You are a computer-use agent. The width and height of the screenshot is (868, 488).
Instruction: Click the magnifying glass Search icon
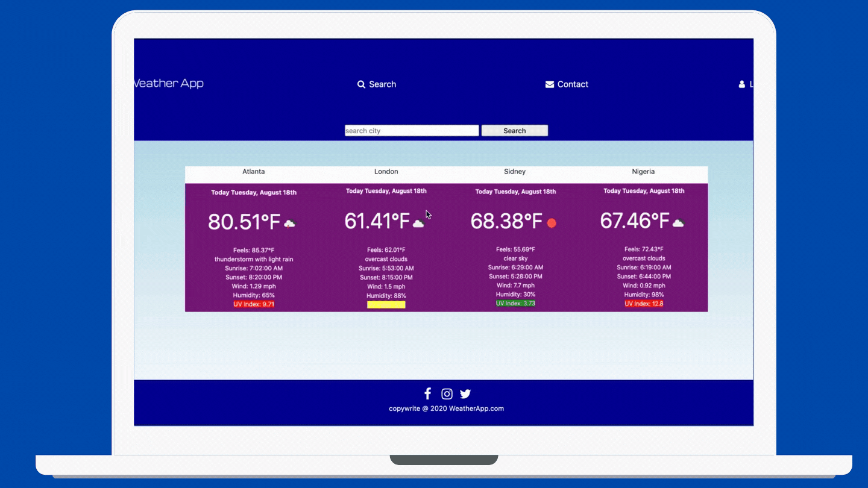coord(361,84)
